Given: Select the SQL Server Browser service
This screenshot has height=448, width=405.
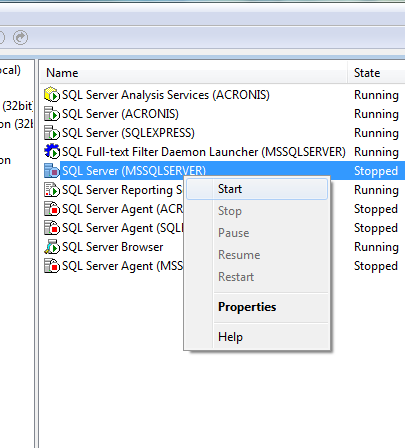Looking at the screenshot, I should 113,247.
